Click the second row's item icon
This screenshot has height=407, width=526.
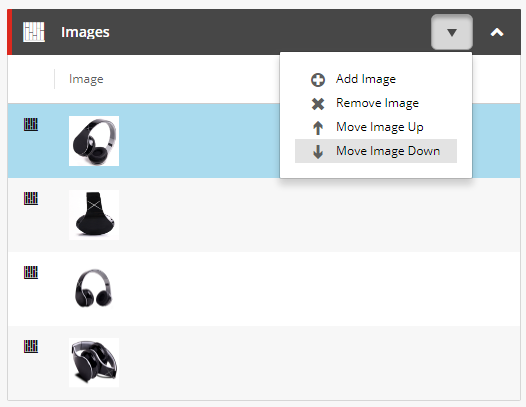(x=31, y=198)
